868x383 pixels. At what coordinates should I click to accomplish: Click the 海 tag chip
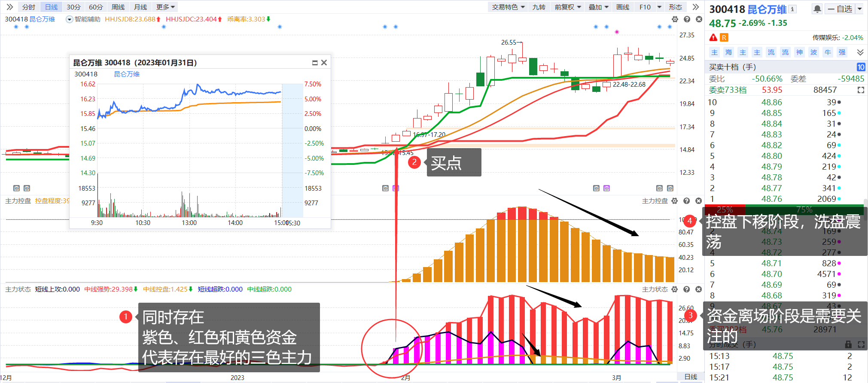(x=728, y=52)
